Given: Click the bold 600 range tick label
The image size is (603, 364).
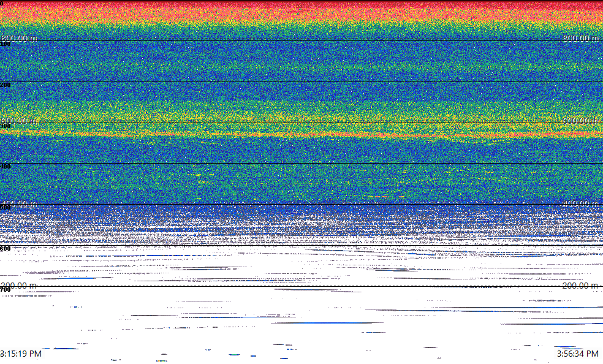Looking at the screenshot, I should (x=6, y=249).
